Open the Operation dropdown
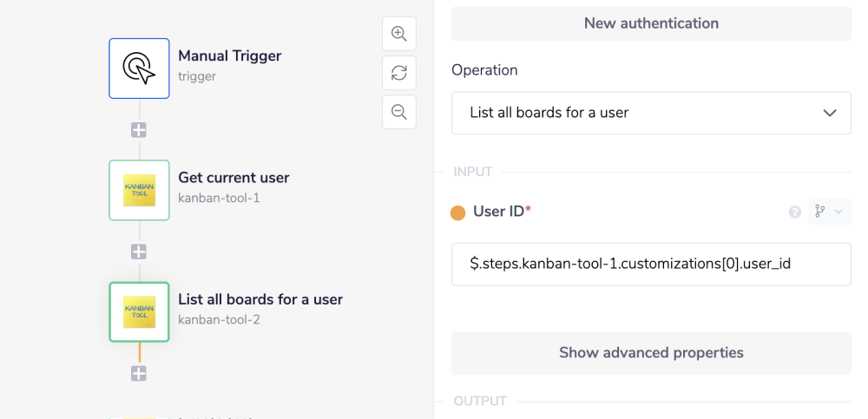Viewport: 868px width, 419px height. tap(651, 113)
